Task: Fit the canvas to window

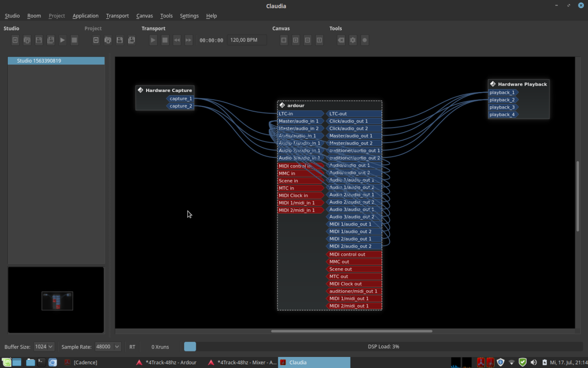Action: [x=284, y=40]
